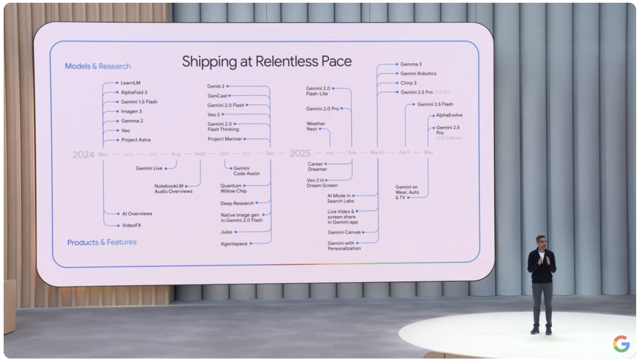The image size is (643, 364).
Task: Click the 'Sept' month on the timeline
Action: pyautogui.click(x=200, y=154)
